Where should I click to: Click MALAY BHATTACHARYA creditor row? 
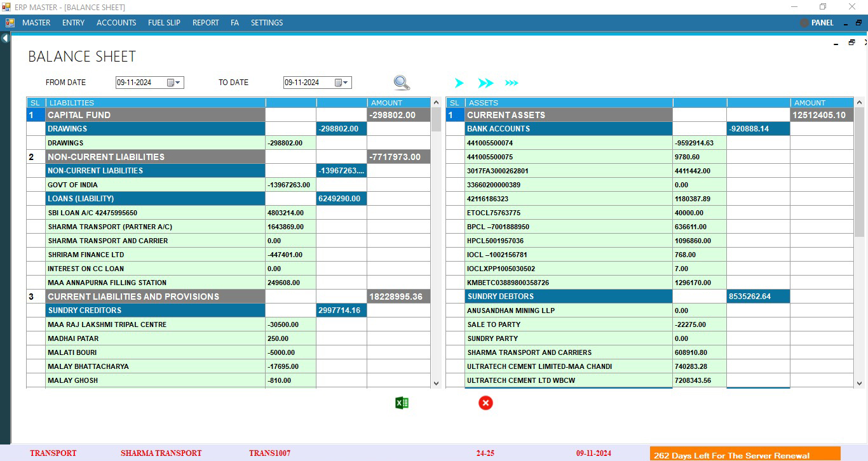tap(228, 366)
